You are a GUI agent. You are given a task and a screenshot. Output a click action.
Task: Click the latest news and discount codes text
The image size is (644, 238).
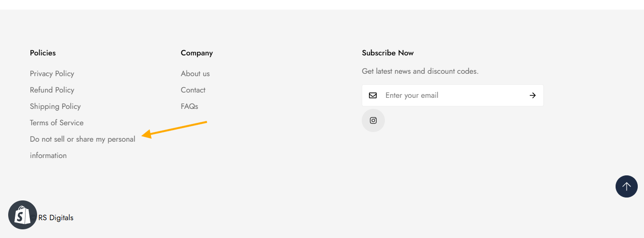coord(420,71)
